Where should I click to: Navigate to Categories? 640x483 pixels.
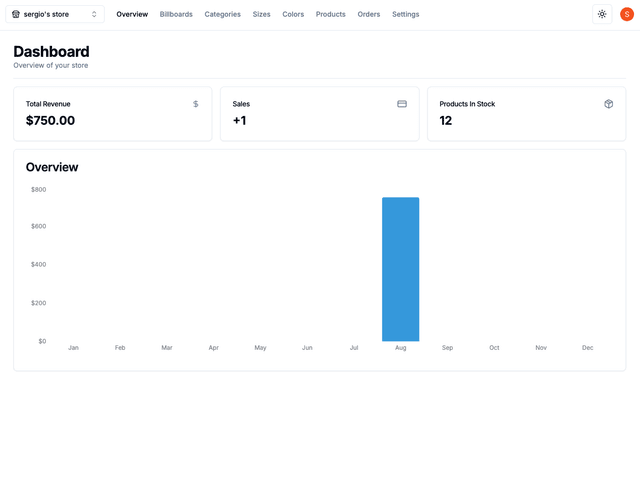click(x=222, y=14)
